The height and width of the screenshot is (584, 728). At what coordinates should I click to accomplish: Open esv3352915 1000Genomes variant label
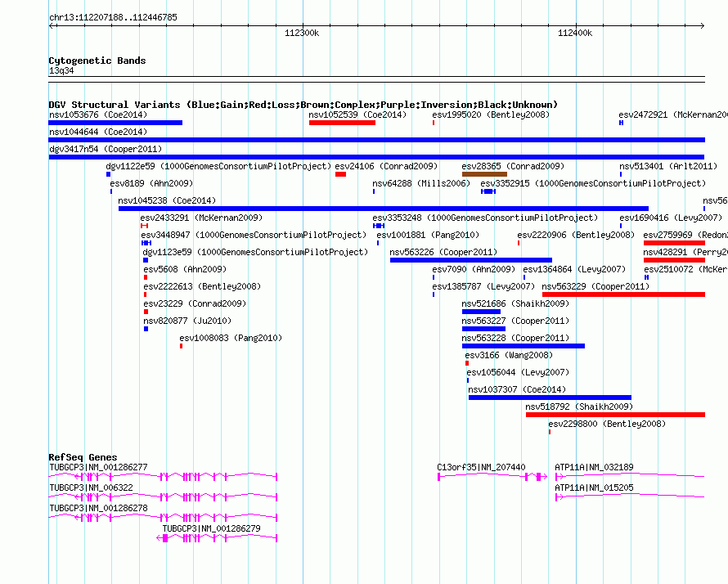[x=593, y=183]
